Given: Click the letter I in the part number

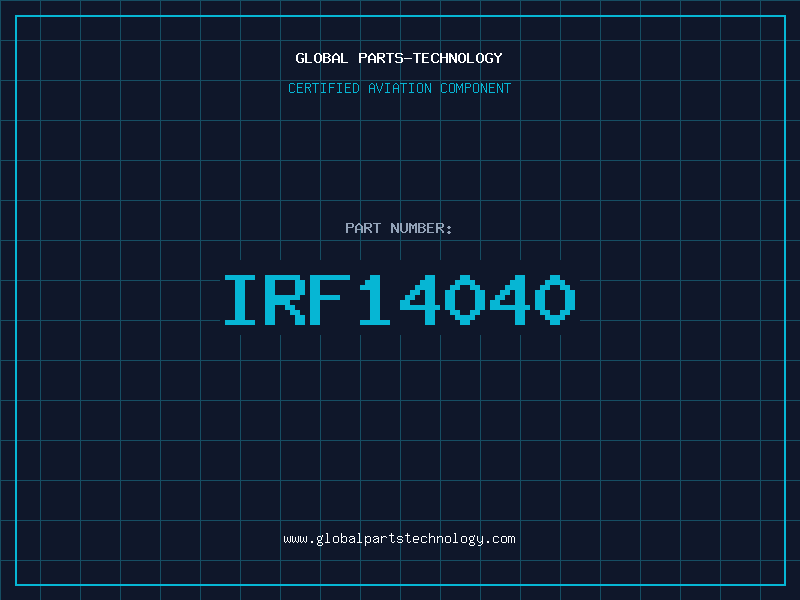Looking at the screenshot, I should click(240, 300).
